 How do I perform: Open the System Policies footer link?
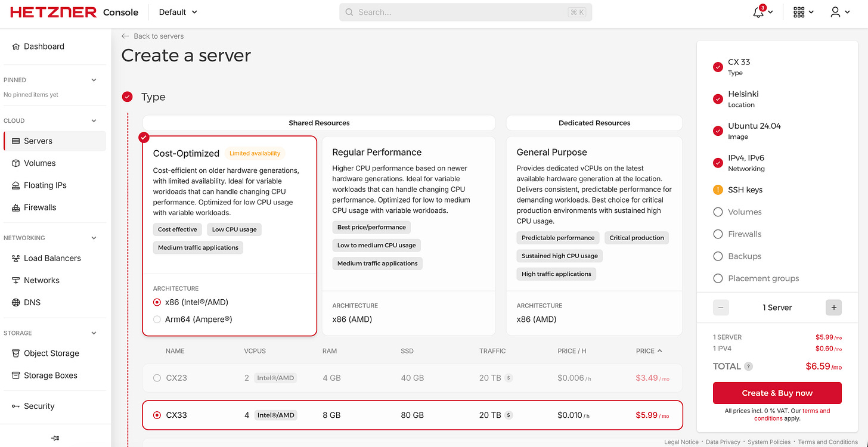pos(769,442)
